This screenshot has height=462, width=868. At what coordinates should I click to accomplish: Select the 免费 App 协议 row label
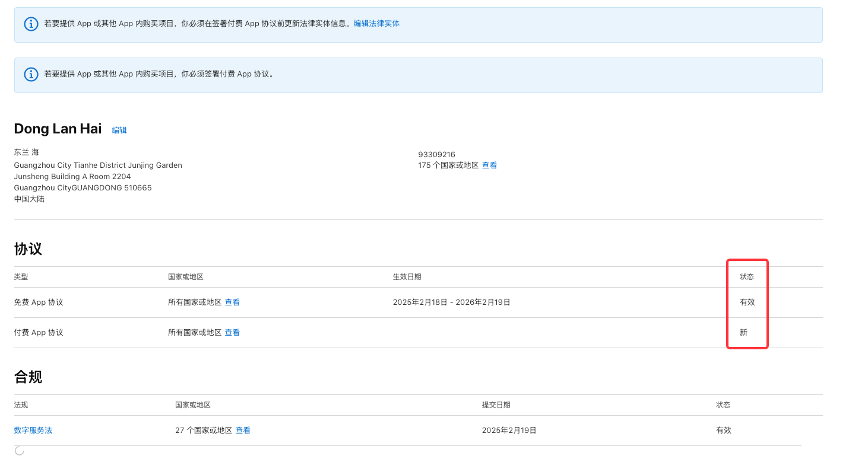tap(39, 302)
